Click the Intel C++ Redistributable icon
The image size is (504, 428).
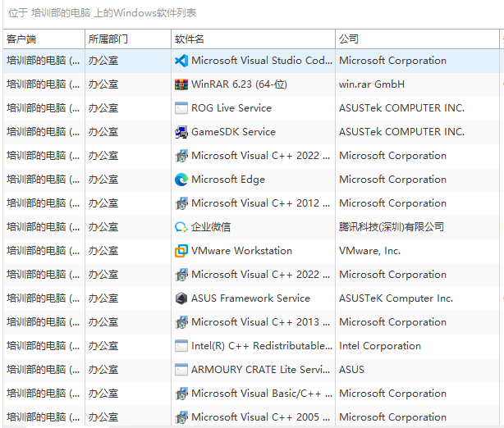pos(181,346)
